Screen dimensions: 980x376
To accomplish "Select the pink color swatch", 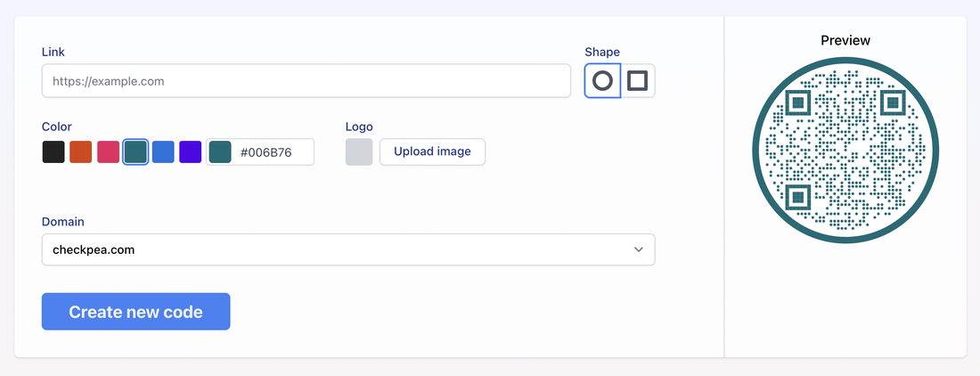I will click(x=108, y=151).
